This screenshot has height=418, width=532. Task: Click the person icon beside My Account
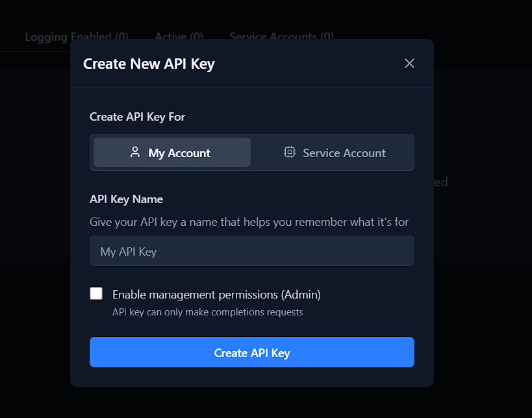[x=135, y=153]
